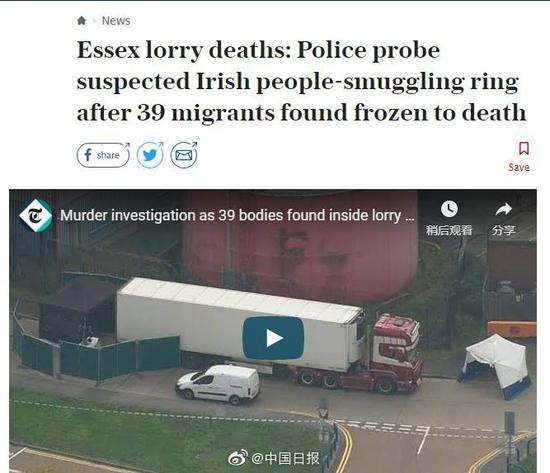Click the video title Murder investigation
Image resolution: width=550 pixels, height=473 pixels.
[x=237, y=215]
